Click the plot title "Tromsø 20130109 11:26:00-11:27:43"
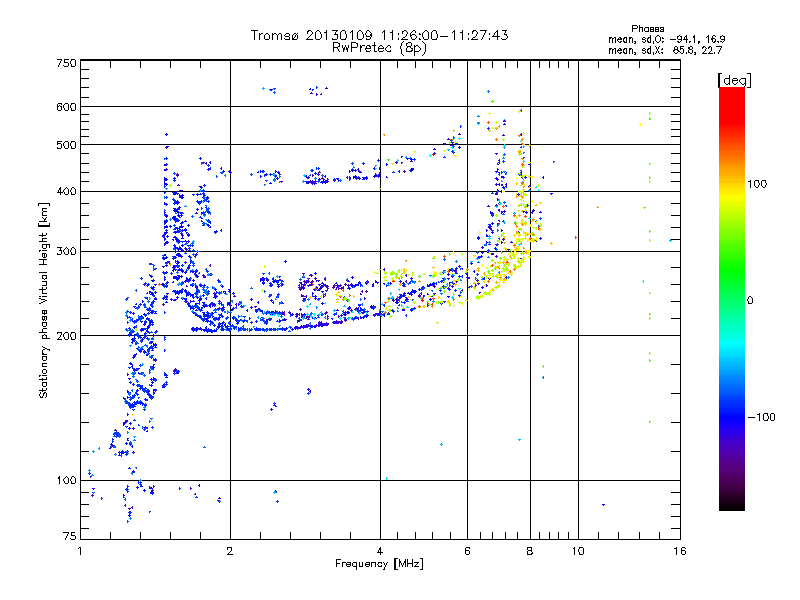The height and width of the screenshot is (600, 800). [379, 35]
